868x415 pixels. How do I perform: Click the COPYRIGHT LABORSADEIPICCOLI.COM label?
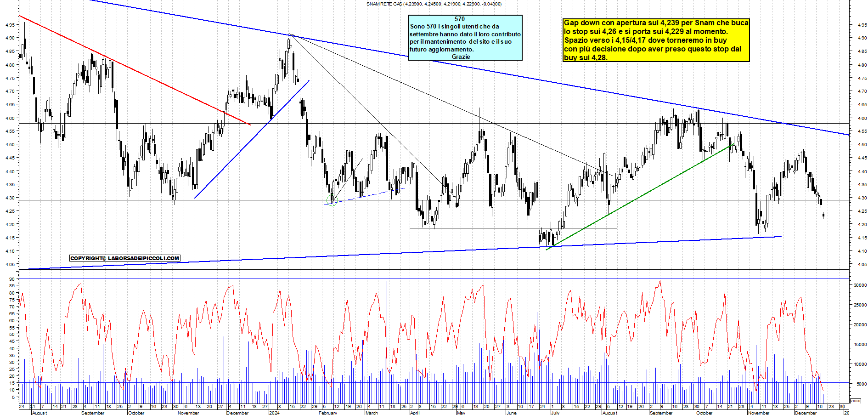(x=124, y=258)
